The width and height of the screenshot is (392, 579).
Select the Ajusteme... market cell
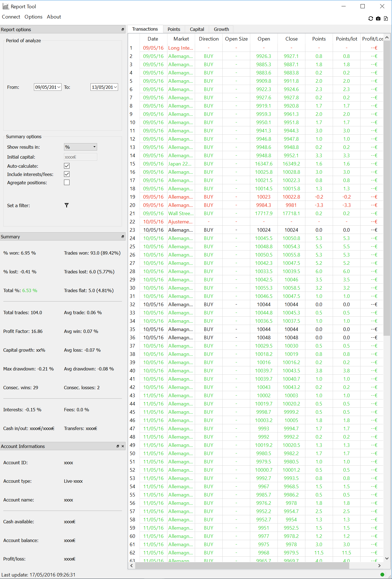[x=181, y=222]
